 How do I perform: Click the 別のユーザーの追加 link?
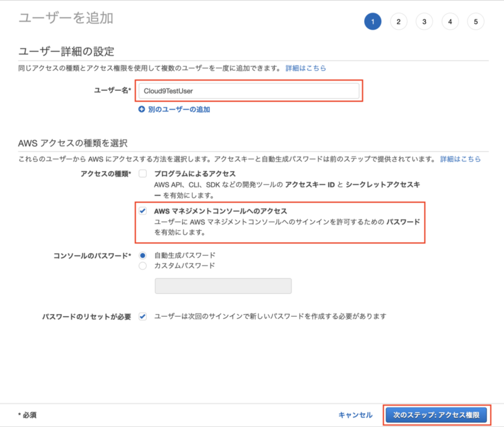pos(179,109)
